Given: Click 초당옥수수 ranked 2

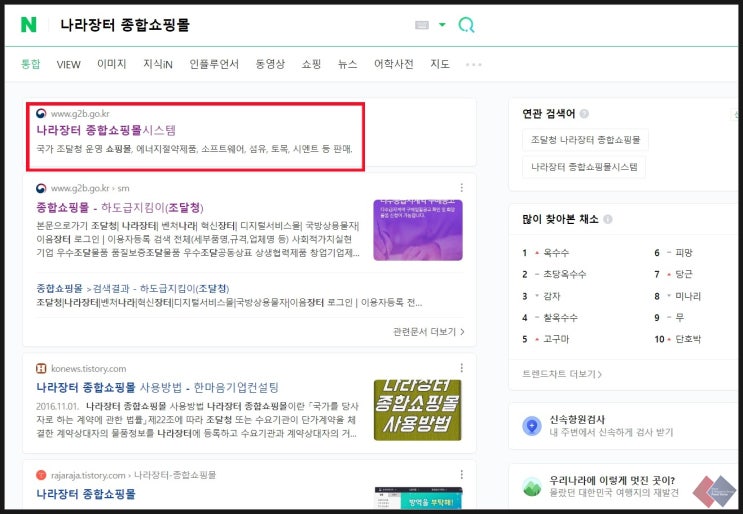Looking at the screenshot, I should (x=564, y=274).
